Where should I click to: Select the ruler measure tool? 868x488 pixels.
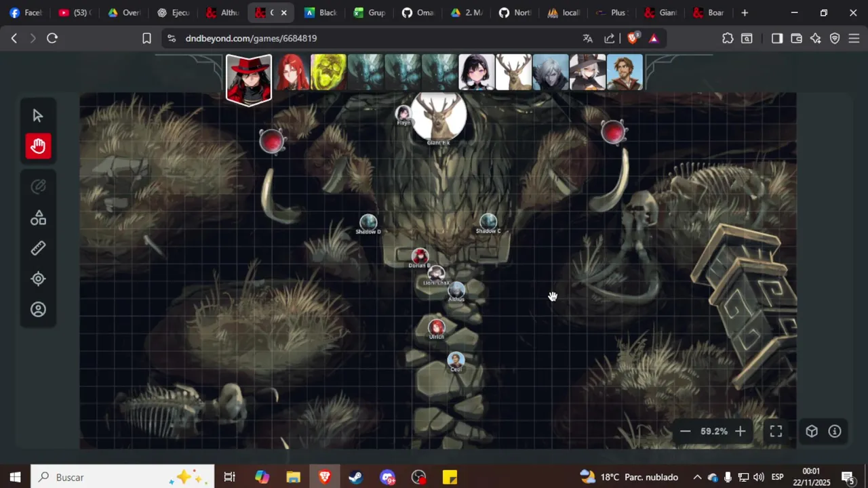38,248
